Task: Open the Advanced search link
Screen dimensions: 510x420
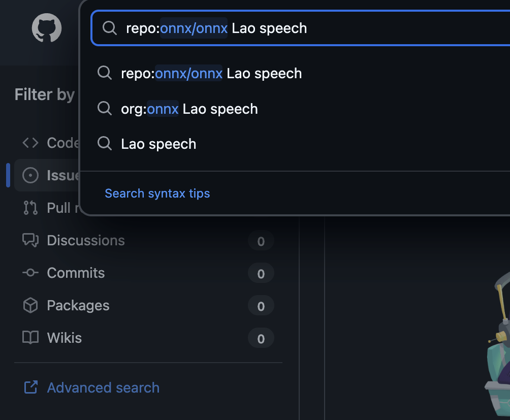Action: click(103, 387)
